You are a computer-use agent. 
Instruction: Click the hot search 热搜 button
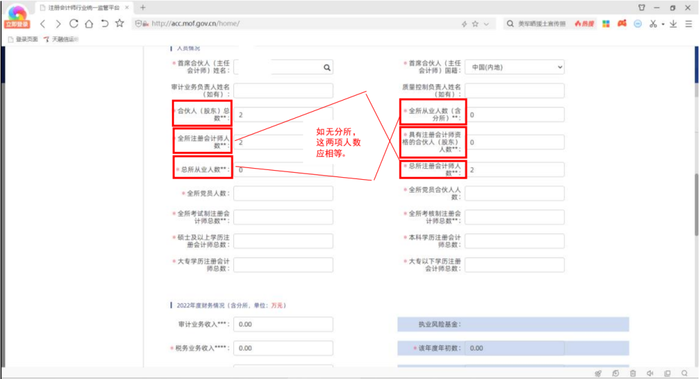pyautogui.click(x=584, y=24)
